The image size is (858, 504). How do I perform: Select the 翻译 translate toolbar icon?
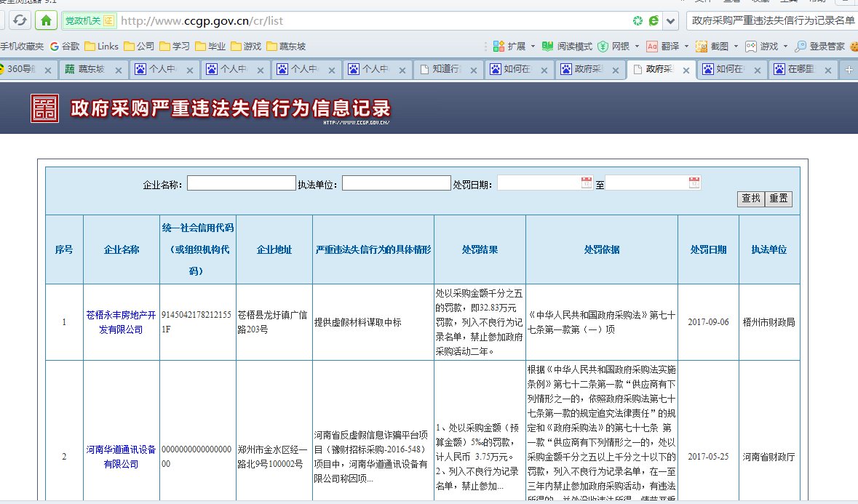click(667, 46)
